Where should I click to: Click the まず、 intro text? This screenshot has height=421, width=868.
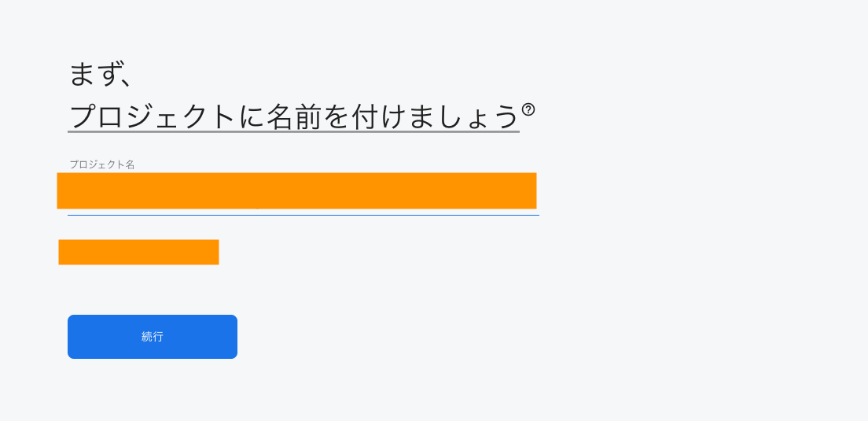pos(100,74)
